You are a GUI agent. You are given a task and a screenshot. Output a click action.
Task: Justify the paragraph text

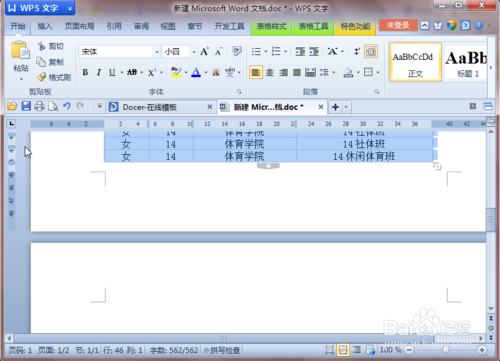[x=297, y=72]
